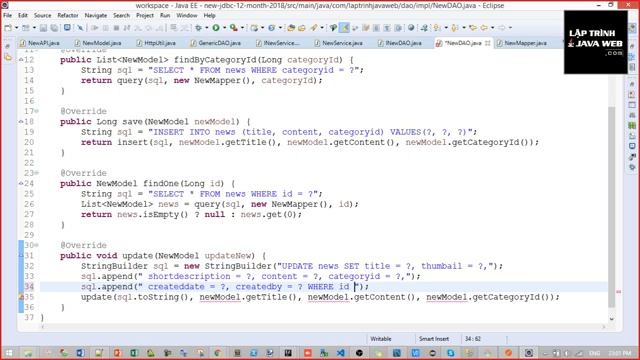
Task: Click the Last Edit Location arrow icon
Action: (x=473, y=28)
